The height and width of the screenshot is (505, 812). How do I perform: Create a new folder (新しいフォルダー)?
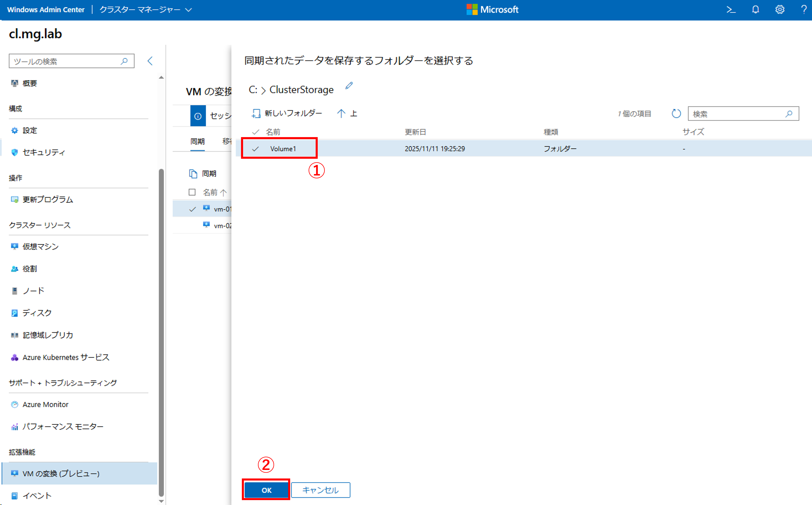tap(287, 114)
